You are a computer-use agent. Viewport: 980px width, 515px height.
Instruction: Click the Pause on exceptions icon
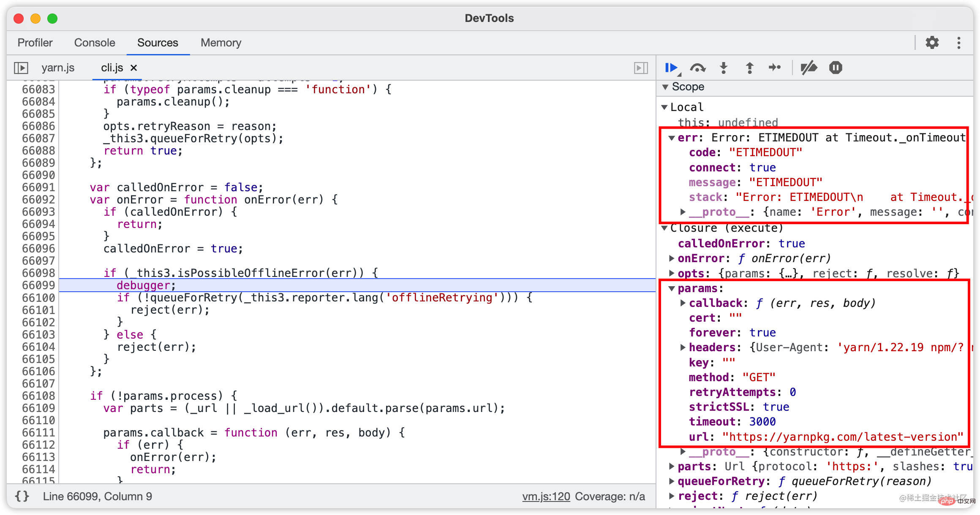836,67
